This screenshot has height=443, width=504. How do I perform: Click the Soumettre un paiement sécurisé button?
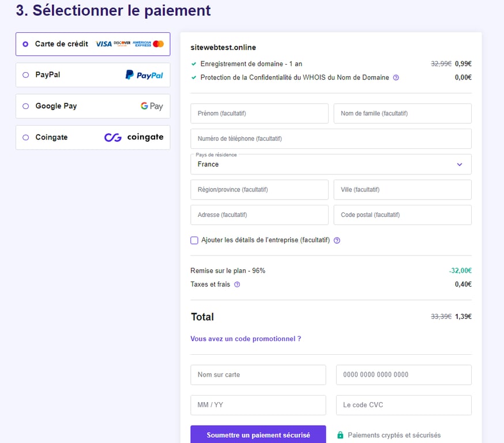pos(258,437)
